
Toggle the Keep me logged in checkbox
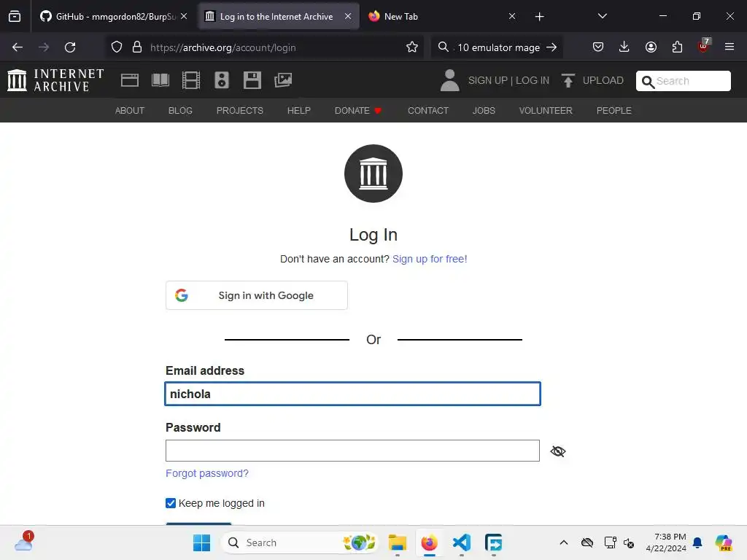[x=171, y=503]
